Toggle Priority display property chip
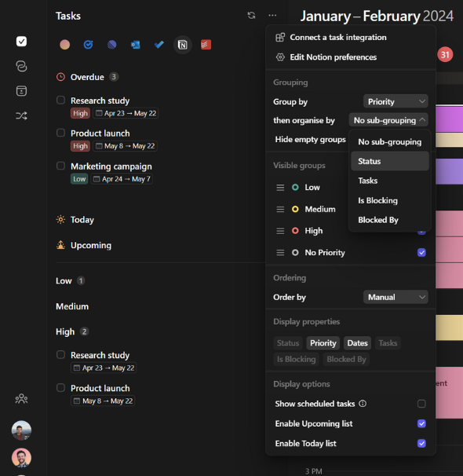 [323, 343]
